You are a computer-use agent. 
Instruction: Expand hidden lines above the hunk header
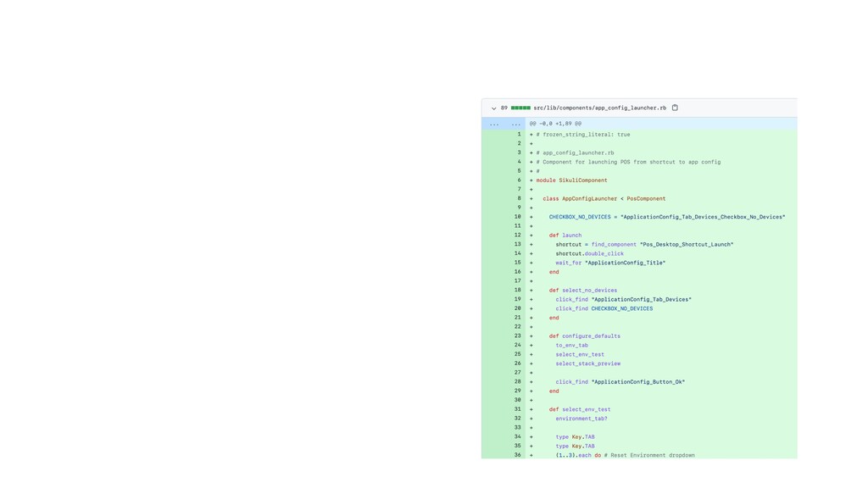pos(494,124)
